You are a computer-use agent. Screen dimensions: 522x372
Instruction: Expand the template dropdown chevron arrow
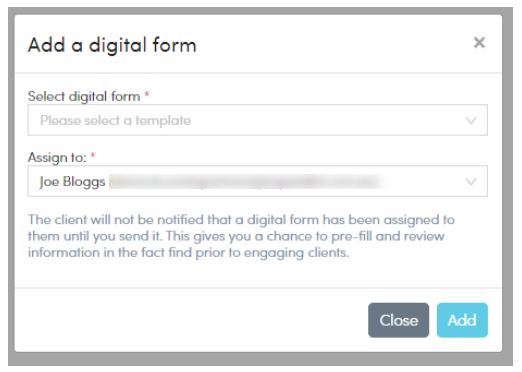471,120
